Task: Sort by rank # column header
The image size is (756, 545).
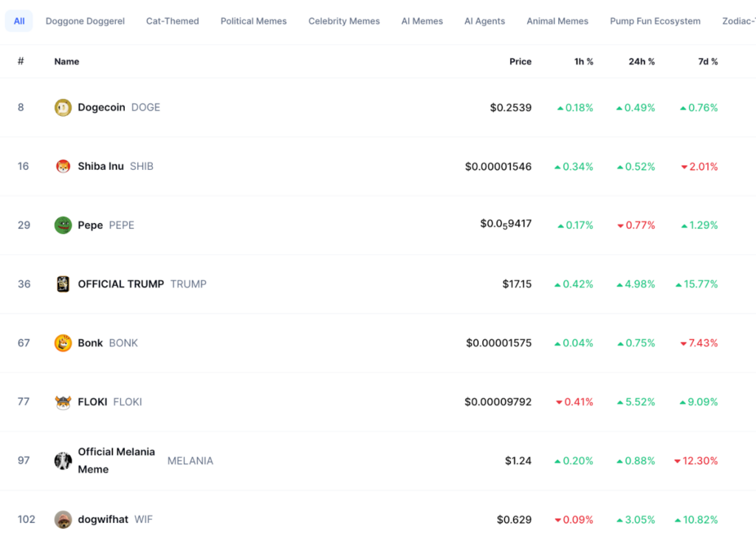Action: point(21,62)
